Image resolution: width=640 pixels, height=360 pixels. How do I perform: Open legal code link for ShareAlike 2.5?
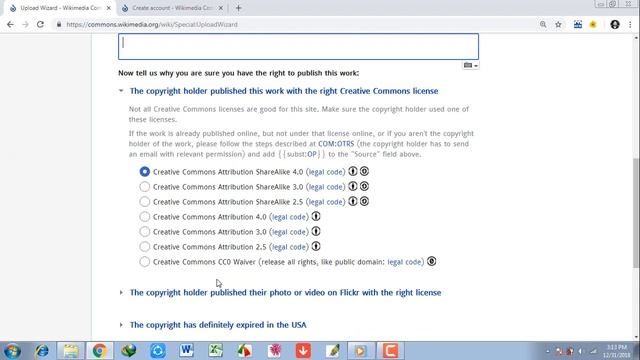point(326,202)
